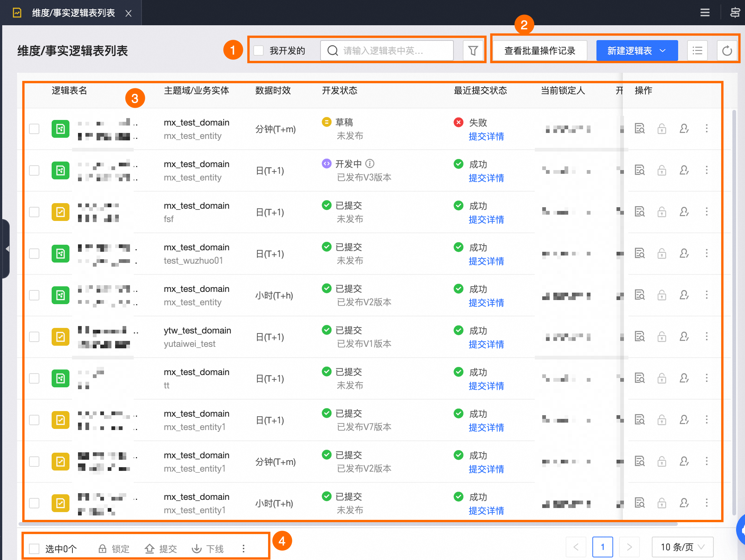Toggle the 我开发的 checkbox
The image size is (745, 560).
click(x=258, y=51)
